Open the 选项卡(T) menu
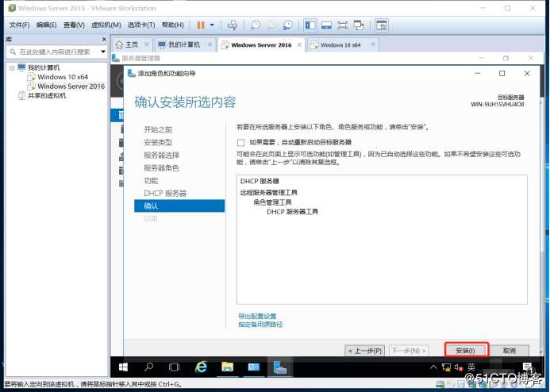The image size is (550, 392). (x=141, y=25)
